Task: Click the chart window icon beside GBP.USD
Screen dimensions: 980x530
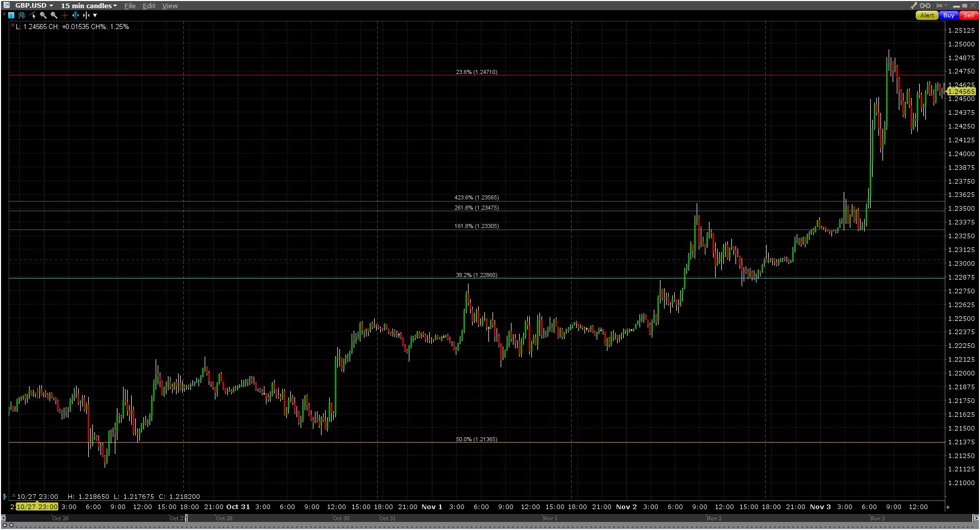Action: tap(6, 6)
